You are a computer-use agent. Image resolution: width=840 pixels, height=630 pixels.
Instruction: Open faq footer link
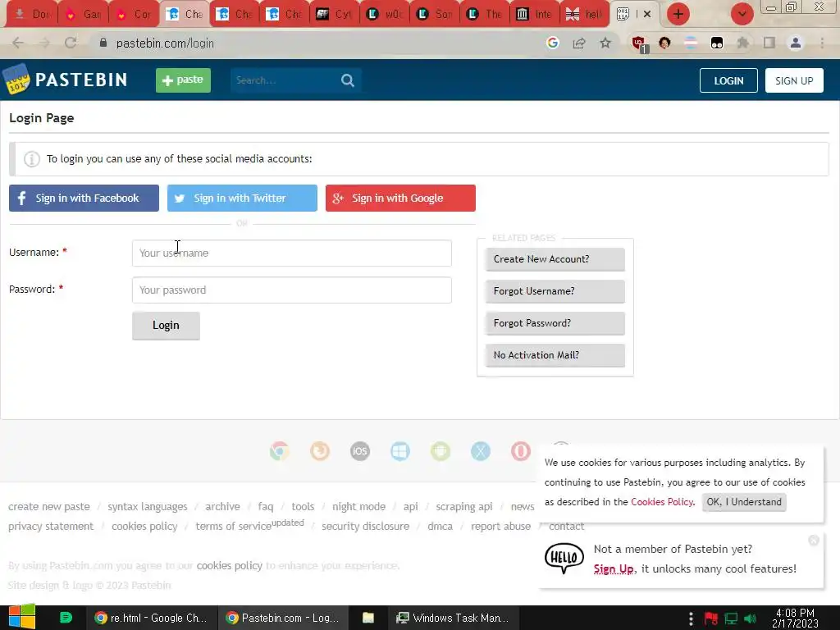(265, 507)
